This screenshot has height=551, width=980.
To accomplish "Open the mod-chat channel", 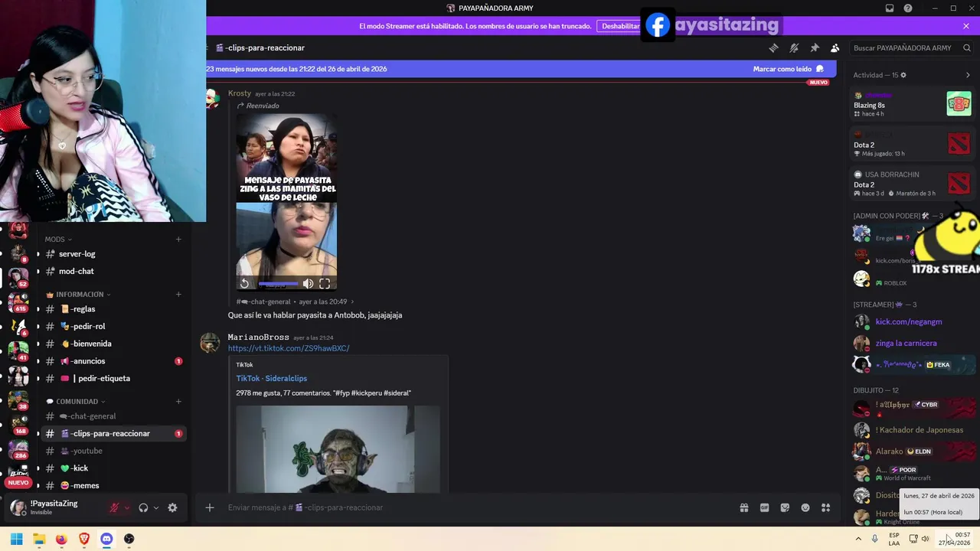I will (113, 272).
